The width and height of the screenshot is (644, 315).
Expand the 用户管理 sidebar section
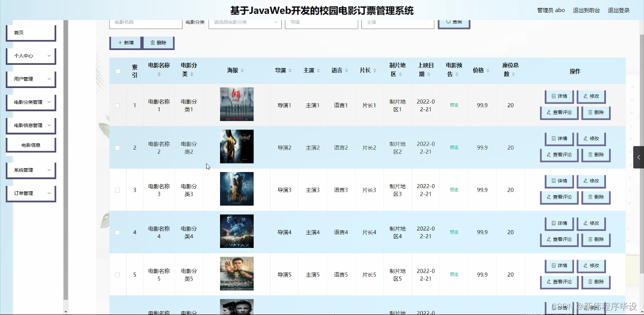click(x=30, y=79)
